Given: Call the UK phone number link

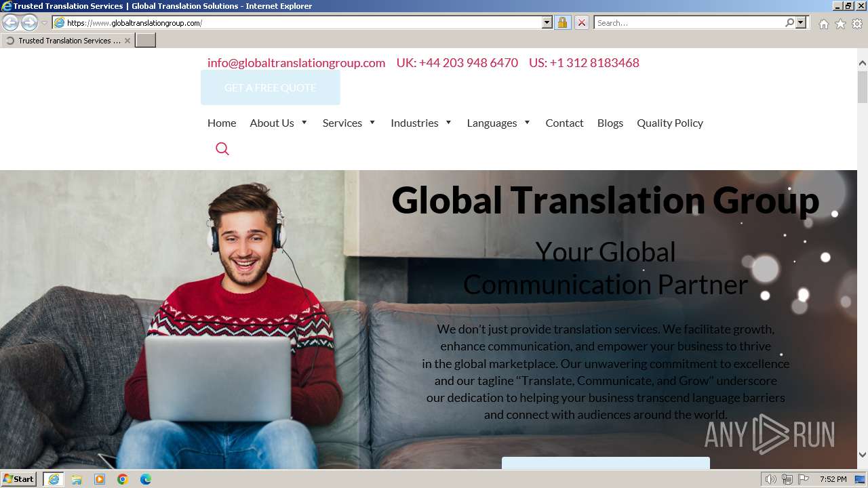Looking at the screenshot, I should [x=457, y=62].
